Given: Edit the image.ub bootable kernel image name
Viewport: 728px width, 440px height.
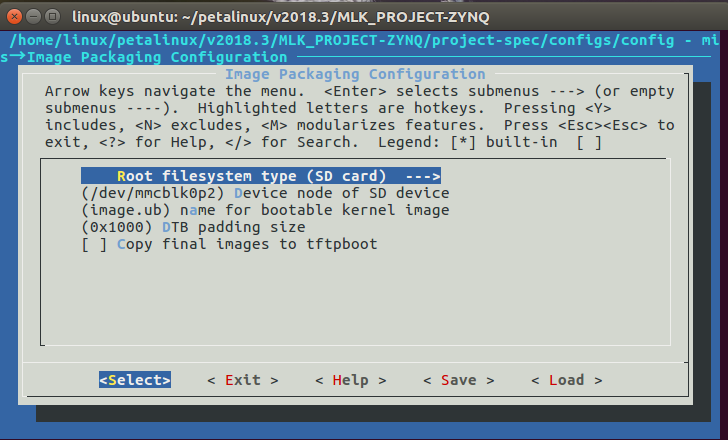Looking at the screenshot, I should click(266, 210).
